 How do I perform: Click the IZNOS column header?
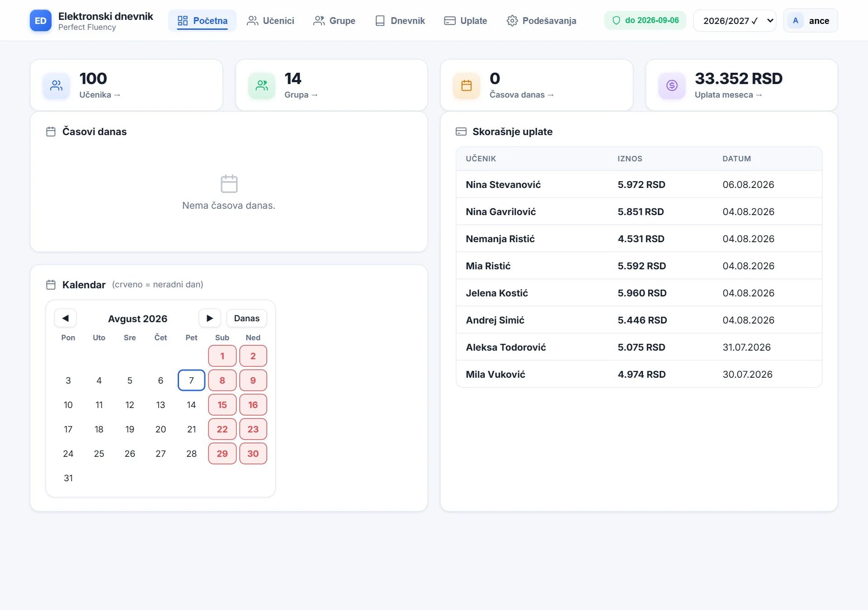pyautogui.click(x=630, y=159)
